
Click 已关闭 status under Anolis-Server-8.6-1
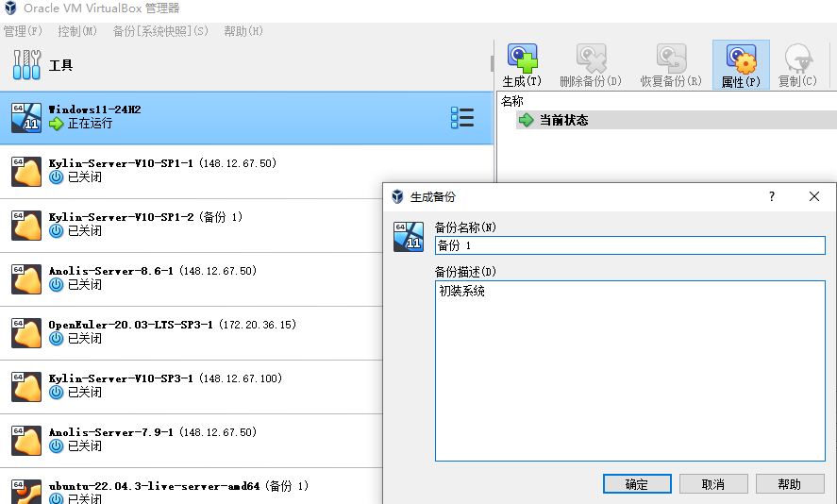(85, 285)
